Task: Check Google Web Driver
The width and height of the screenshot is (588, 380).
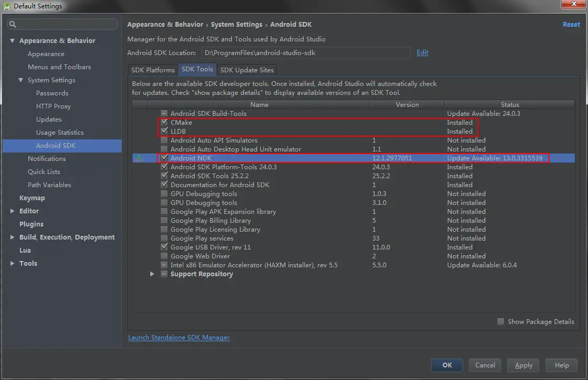Action: click(x=164, y=256)
